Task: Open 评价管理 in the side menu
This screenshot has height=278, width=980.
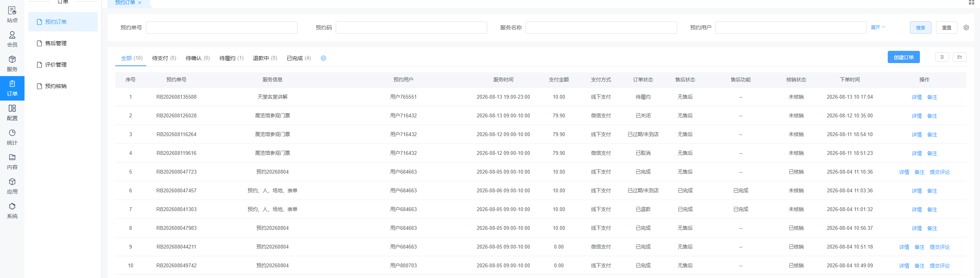Action: (63, 65)
